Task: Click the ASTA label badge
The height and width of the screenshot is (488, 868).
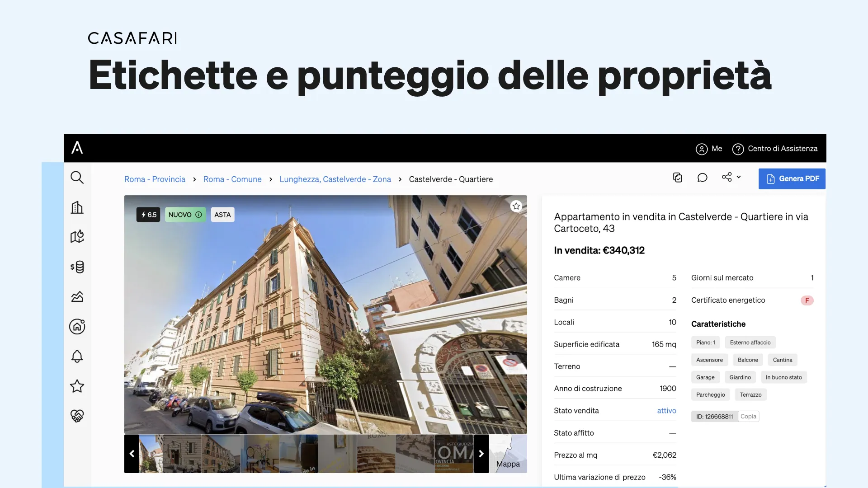Action: tap(222, 215)
